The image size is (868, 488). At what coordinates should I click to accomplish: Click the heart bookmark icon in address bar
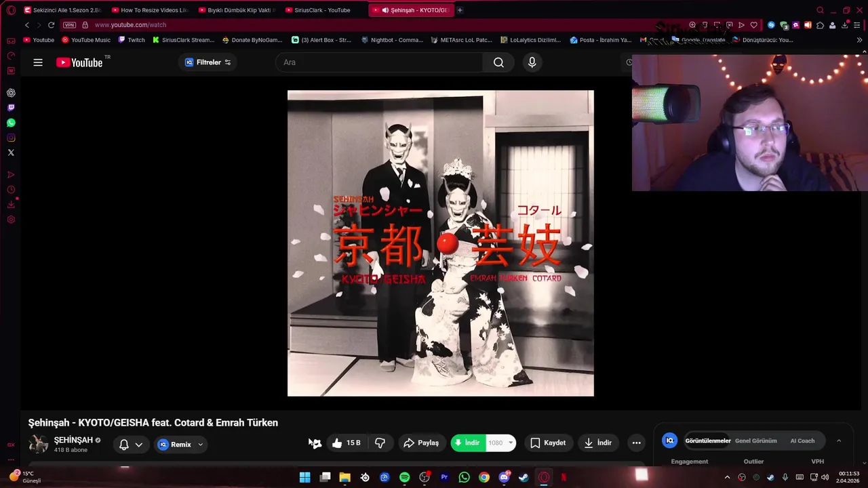pos(753,25)
